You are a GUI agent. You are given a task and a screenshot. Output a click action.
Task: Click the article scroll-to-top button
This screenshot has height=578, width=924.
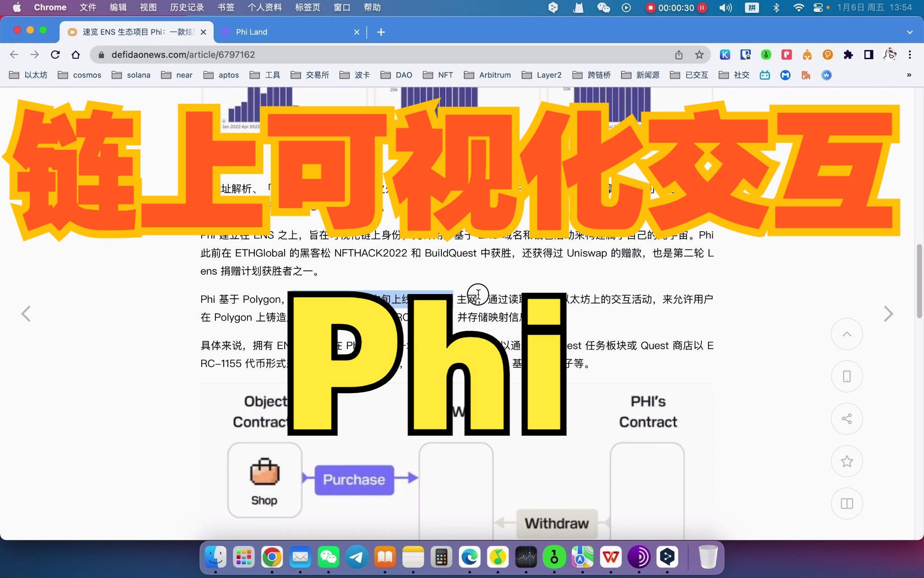tap(847, 334)
